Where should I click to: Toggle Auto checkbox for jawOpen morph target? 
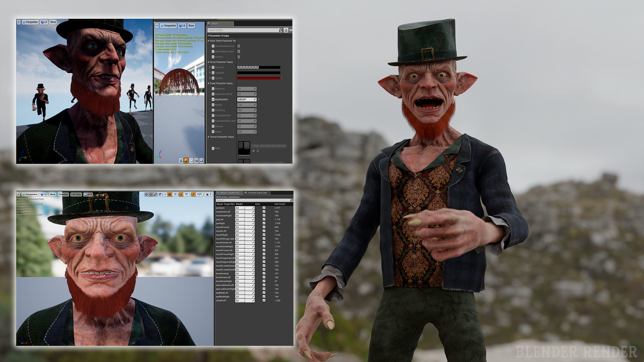[x=264, y=208]
